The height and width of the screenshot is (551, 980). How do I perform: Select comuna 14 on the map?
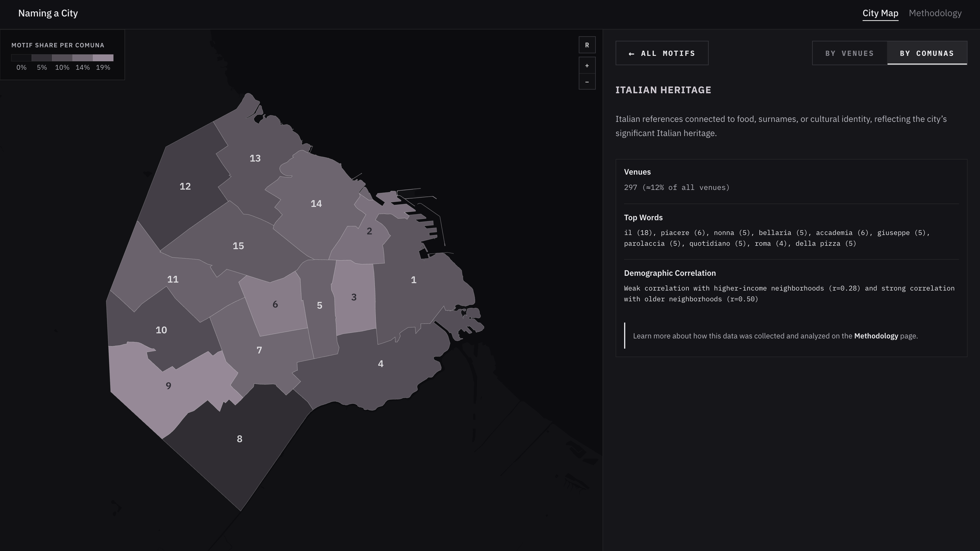(316, 204)
